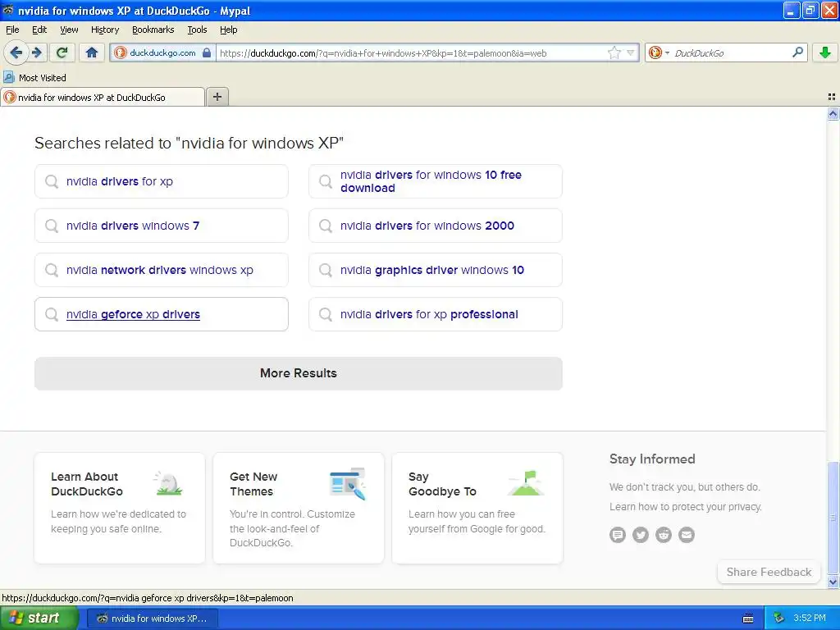Open the Say Goodbye To Google card
This screenshot has height=630, width=840.
477,508
